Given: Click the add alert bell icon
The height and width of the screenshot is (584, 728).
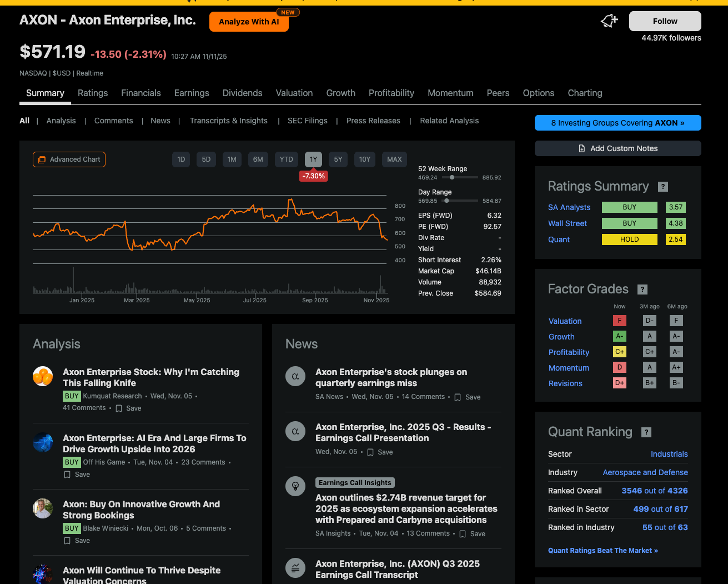Looking at the screenshot, I should 609,21.
